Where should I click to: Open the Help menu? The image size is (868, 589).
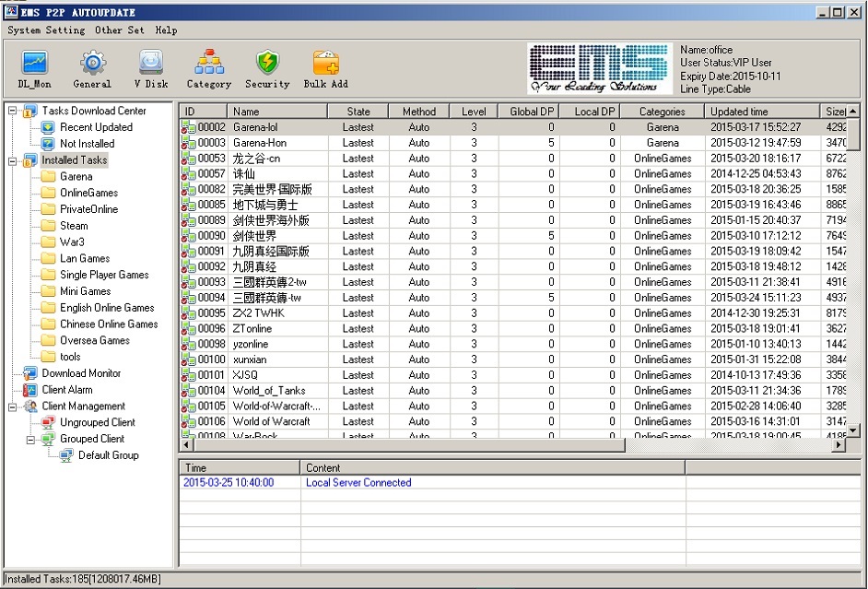pos(166,29)
